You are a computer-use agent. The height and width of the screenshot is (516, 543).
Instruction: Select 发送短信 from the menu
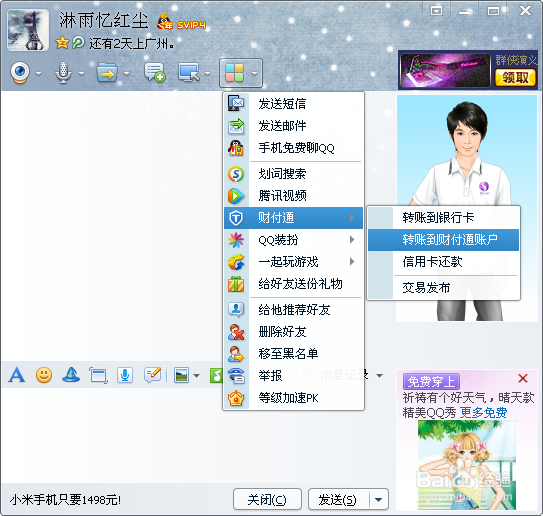pyautogui.click(x=293, y=104)
